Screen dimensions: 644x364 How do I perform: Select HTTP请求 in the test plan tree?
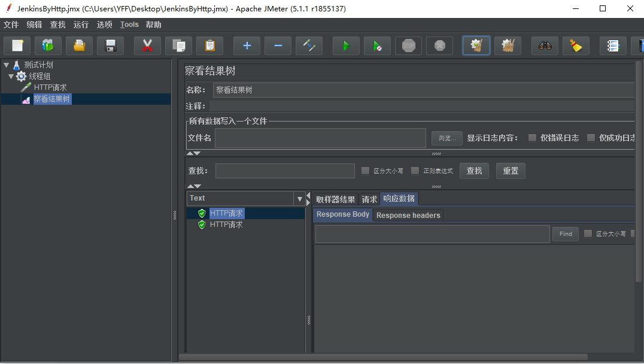[x=50, y=87]
